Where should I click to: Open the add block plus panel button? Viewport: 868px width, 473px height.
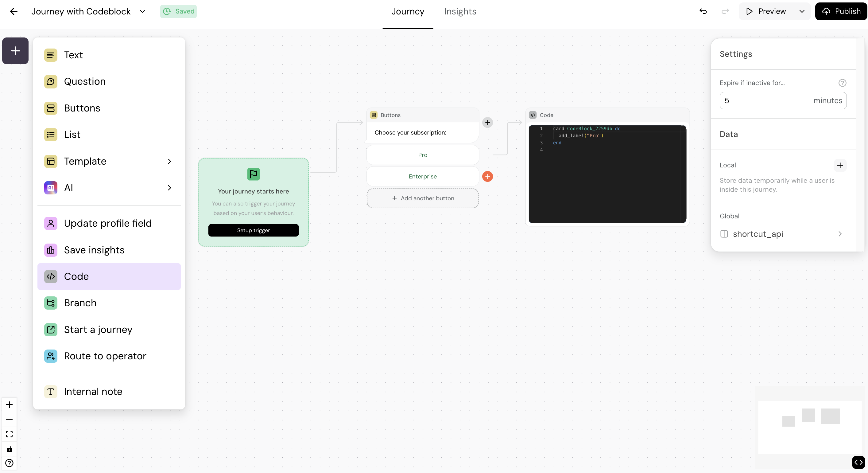tap(15, 51)
